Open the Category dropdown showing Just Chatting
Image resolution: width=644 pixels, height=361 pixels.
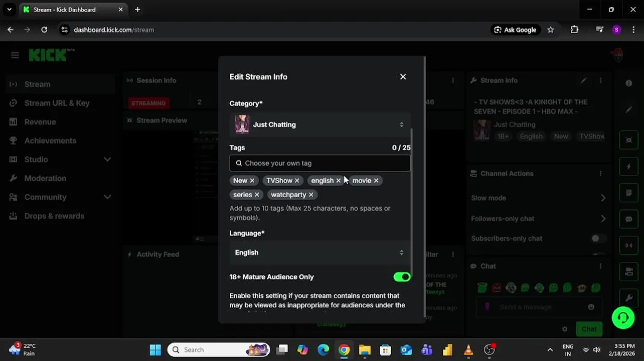click(x=319, y=124)
